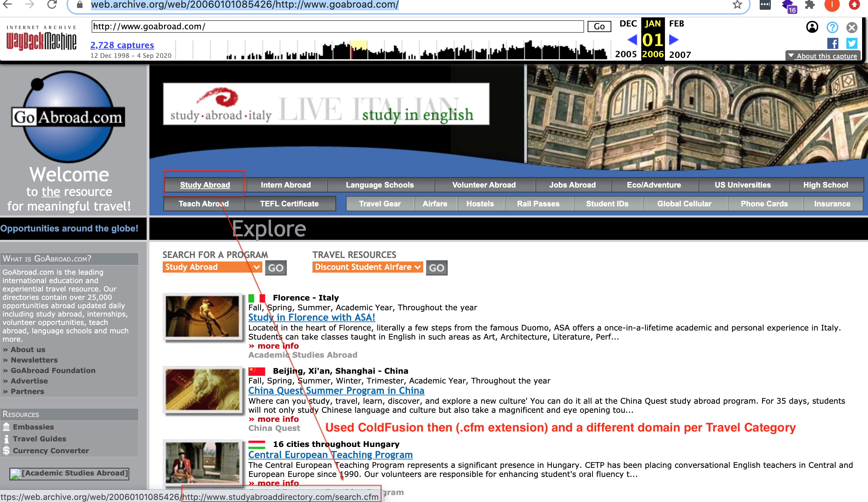Screen dimensions: 868x502
Task: Select the Embassies bank icon in Resources
Action: pos(6,427)
